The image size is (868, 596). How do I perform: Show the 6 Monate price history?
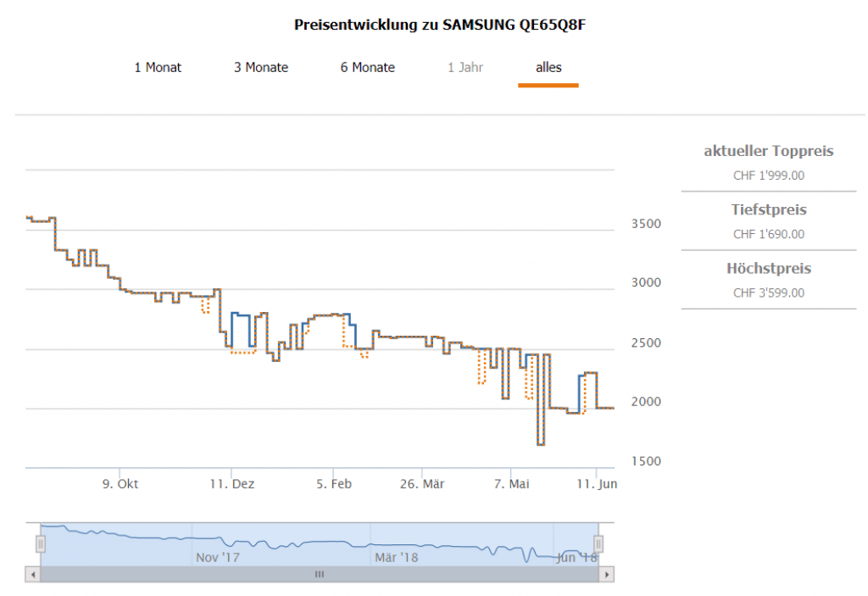click(368, 68)
